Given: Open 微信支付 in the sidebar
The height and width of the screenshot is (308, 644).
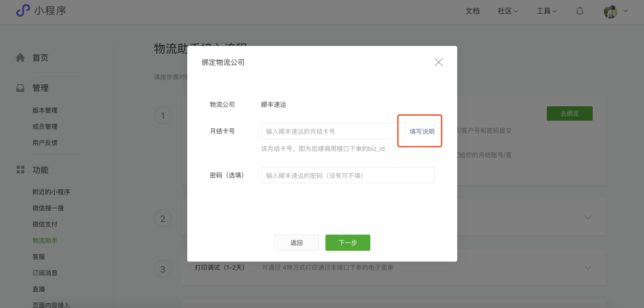Looking at the screenshot, I should point(45,224).
